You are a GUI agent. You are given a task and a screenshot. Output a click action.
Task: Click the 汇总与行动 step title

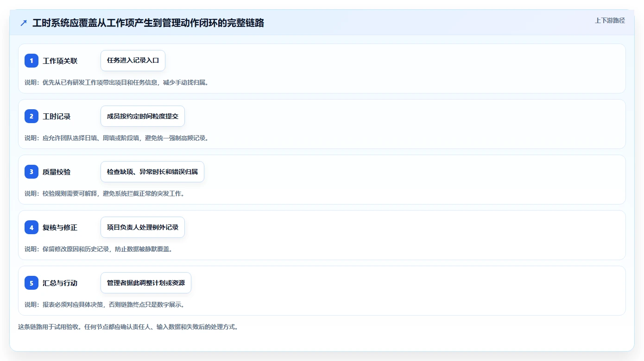click(60, 283)
